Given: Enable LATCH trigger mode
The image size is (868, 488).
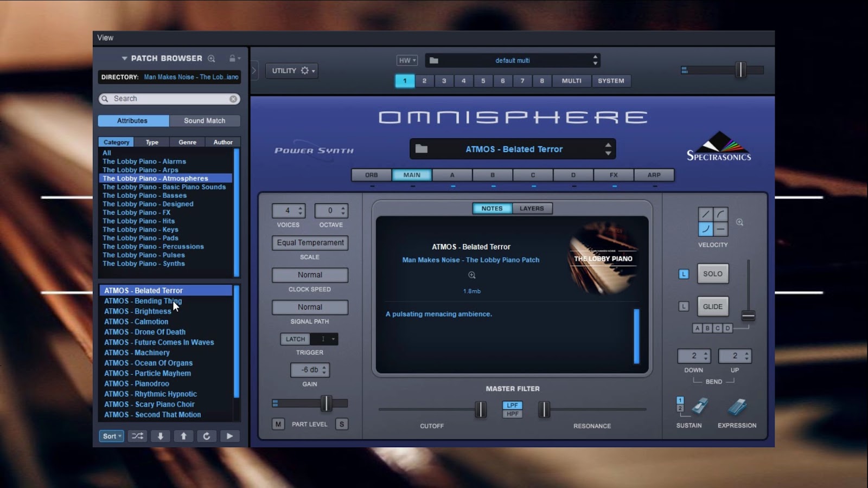Looking at the screenshot, I should pyautogui.click(x=295, y=339).
